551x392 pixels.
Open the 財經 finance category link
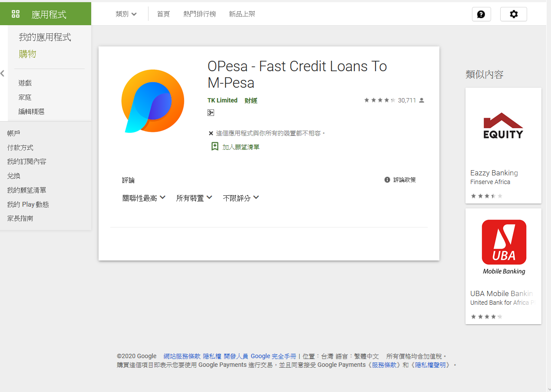click(251, 100)
